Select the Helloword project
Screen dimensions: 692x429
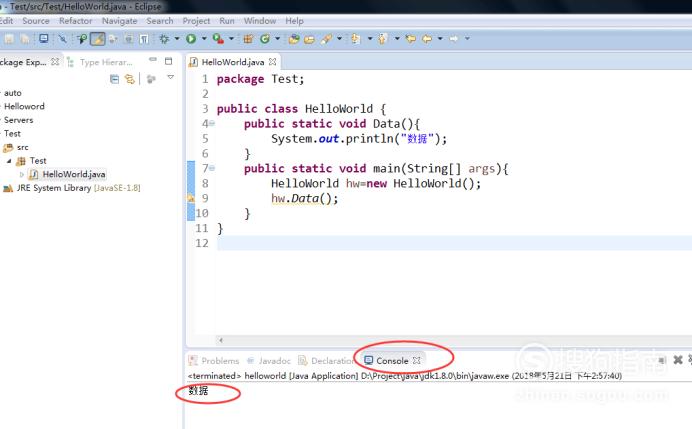[24, 106]
